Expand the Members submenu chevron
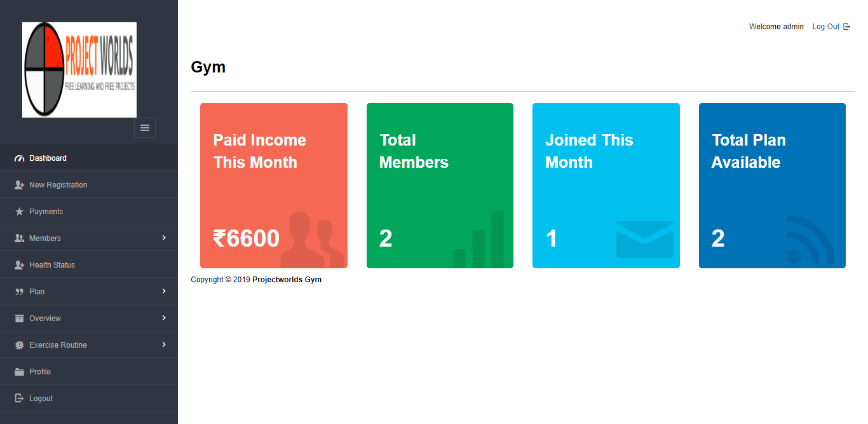868x424 pixels. [164, 238]
